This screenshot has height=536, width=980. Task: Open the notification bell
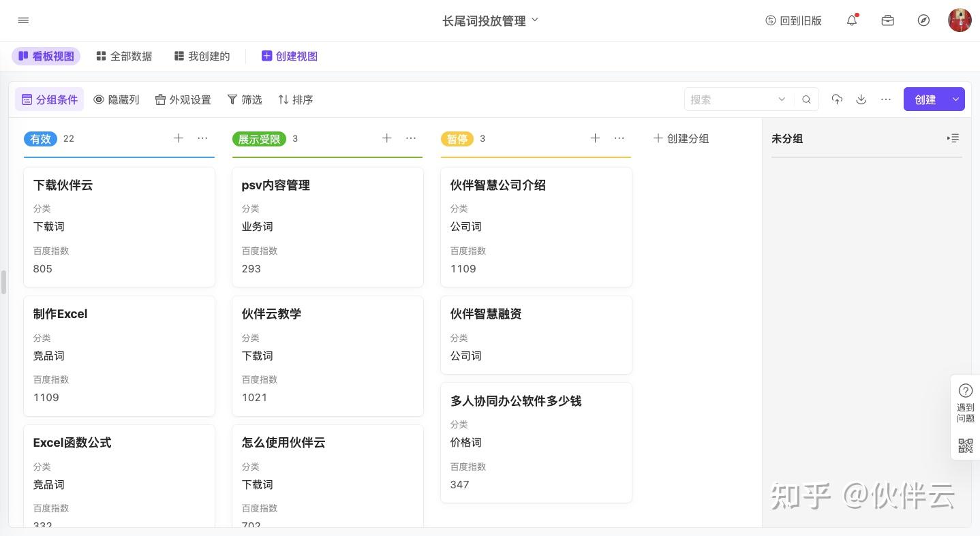click(x=852, y=20)
